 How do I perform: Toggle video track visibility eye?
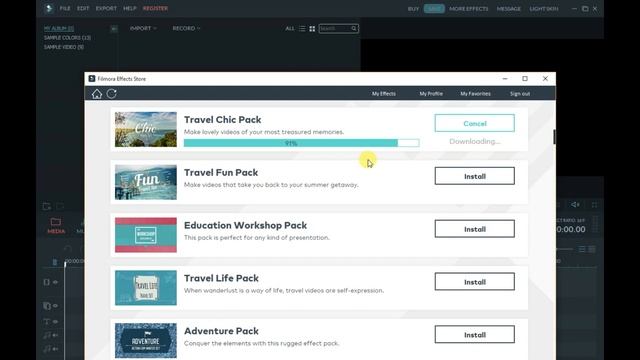56,282
